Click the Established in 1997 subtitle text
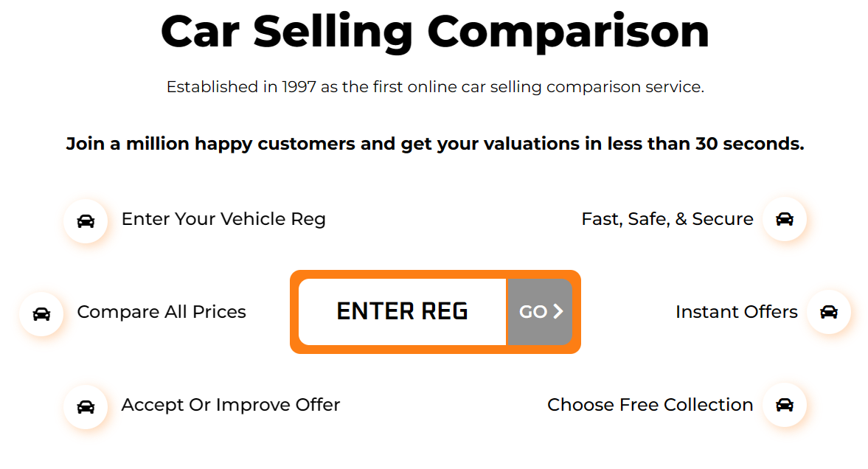This screenshot has width=868, height=469. click(x=435, y=87)
